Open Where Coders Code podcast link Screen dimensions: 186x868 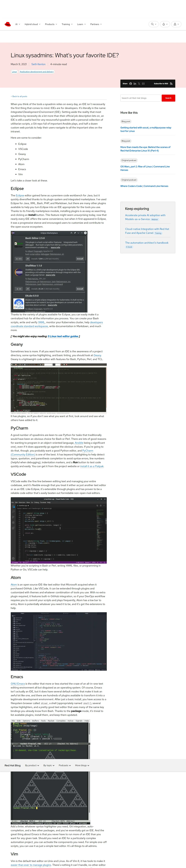144,186
